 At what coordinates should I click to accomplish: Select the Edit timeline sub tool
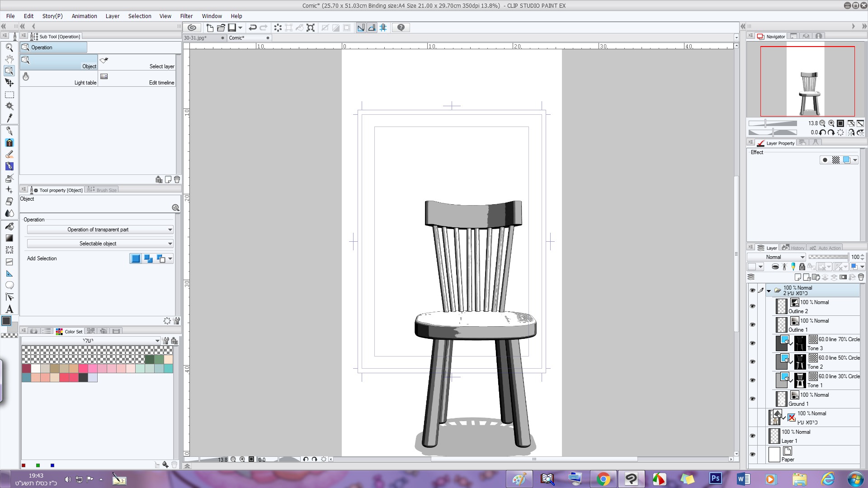click(x=137, y=79)
